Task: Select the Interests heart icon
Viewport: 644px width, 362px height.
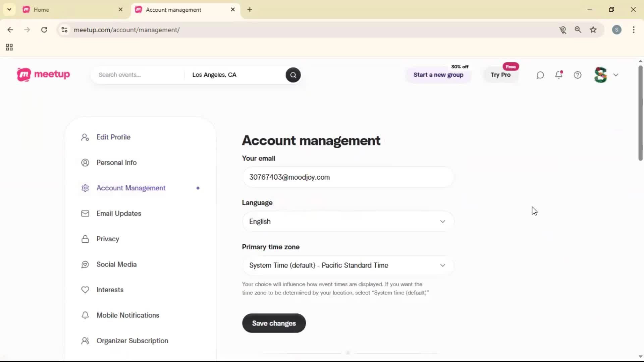Action: tap(85, 290)
